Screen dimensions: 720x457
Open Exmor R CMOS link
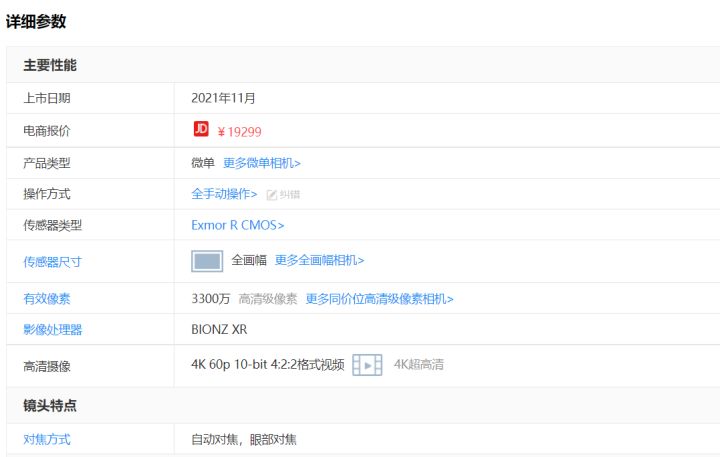[237, 225]
